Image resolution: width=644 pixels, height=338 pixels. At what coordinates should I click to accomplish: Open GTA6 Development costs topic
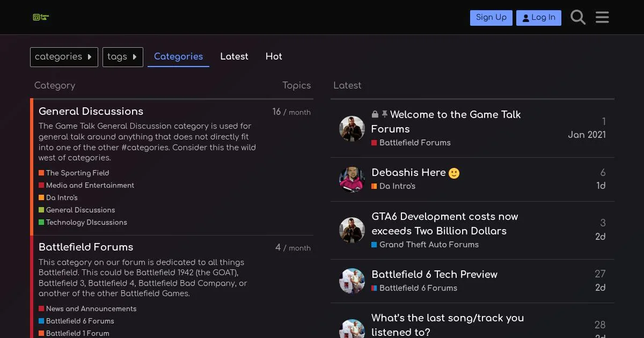(445, 224)
